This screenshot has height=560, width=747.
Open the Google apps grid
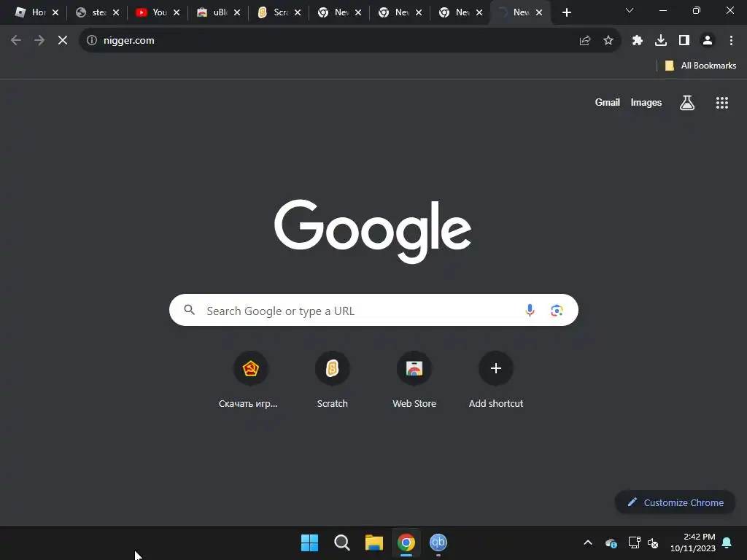[x=722, y=102]
